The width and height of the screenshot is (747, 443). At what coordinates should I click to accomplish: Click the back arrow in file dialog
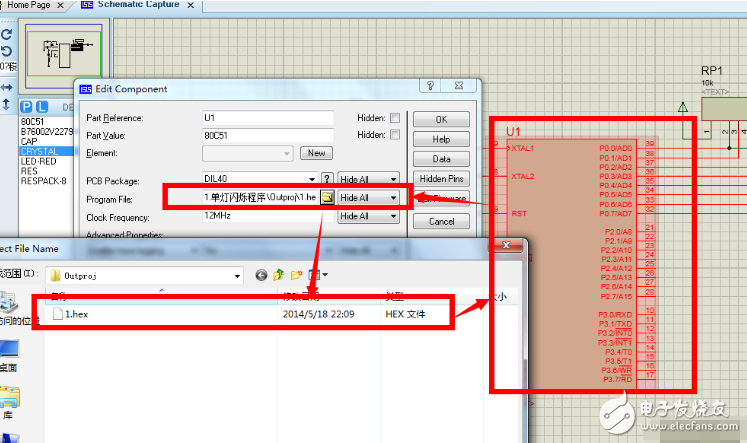click(x=262, y=275)
